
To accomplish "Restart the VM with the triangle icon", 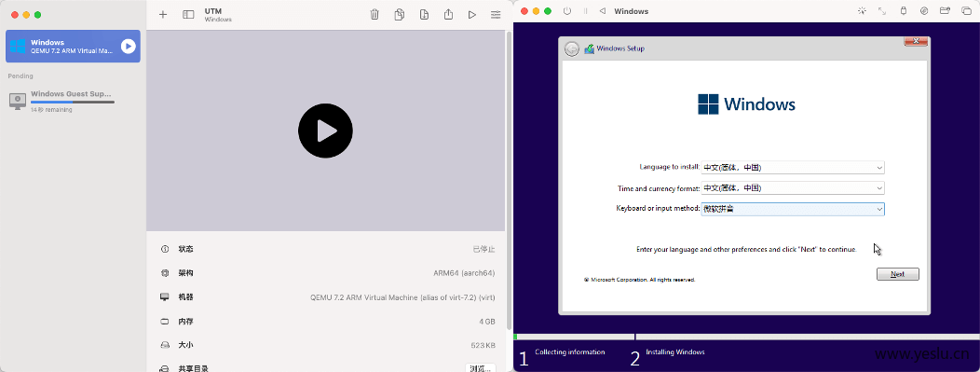I will (603, 11).
